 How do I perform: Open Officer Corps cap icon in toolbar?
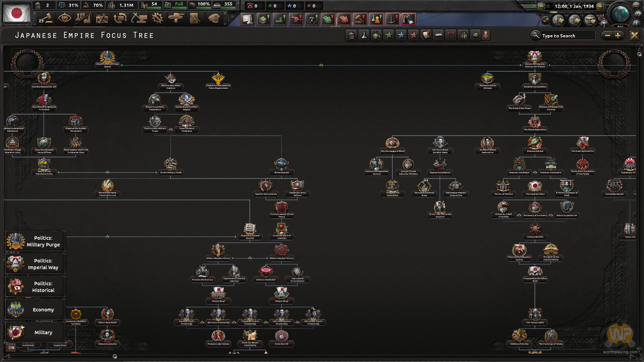(x=213, y=18)
